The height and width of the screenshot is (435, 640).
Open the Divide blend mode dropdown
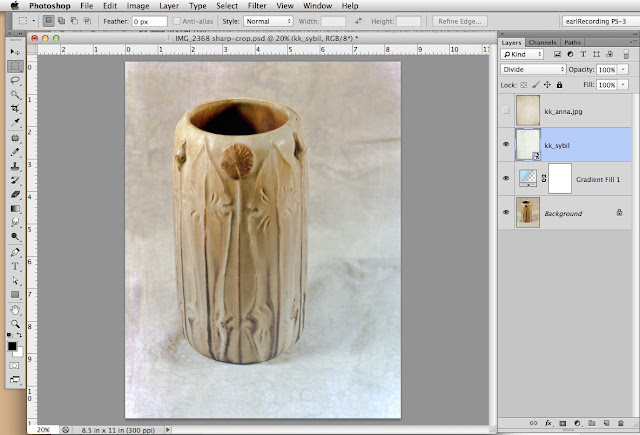click(x=534, y=69)
